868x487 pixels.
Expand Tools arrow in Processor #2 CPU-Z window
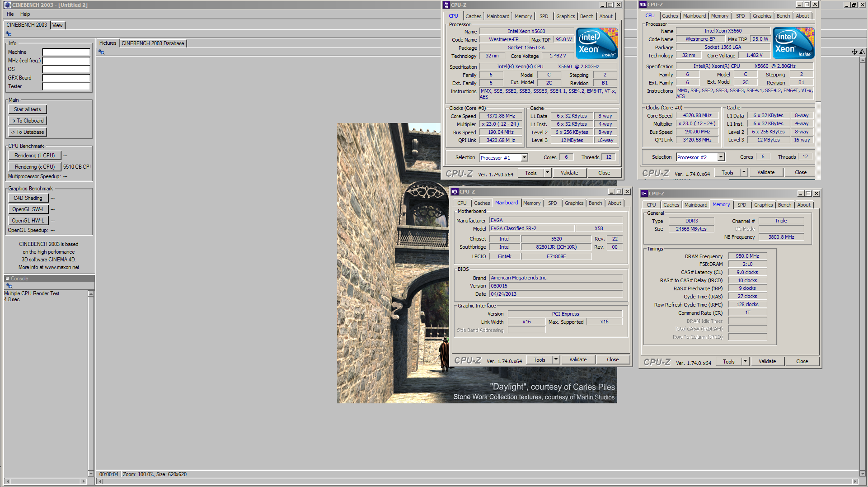[x=744, y=172]
